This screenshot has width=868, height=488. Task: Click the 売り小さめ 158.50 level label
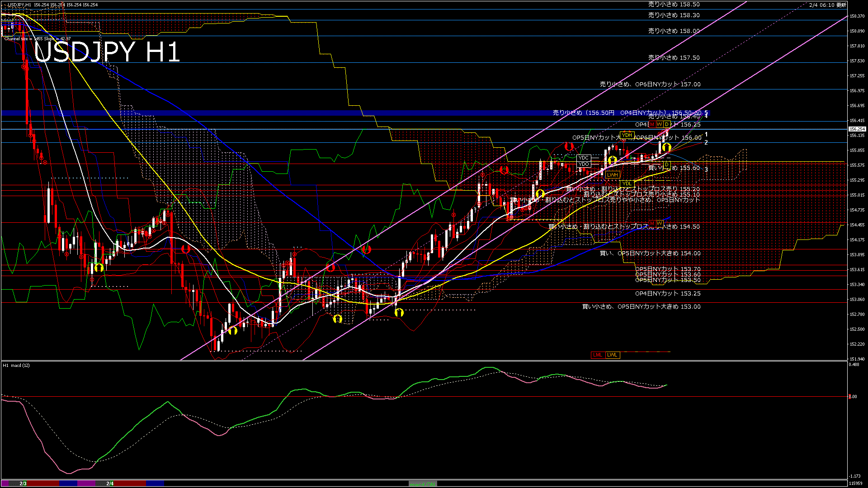pyautogui.click(x=674, y=4)
